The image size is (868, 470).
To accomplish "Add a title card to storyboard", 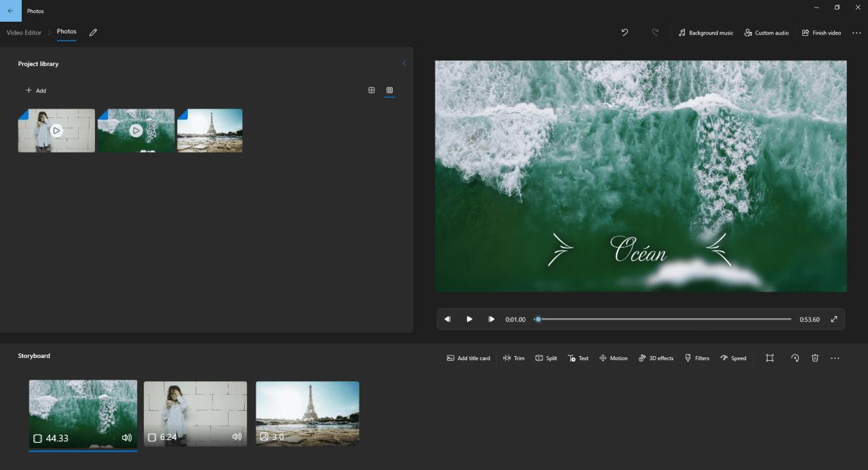I will click(x=468, y=358).
